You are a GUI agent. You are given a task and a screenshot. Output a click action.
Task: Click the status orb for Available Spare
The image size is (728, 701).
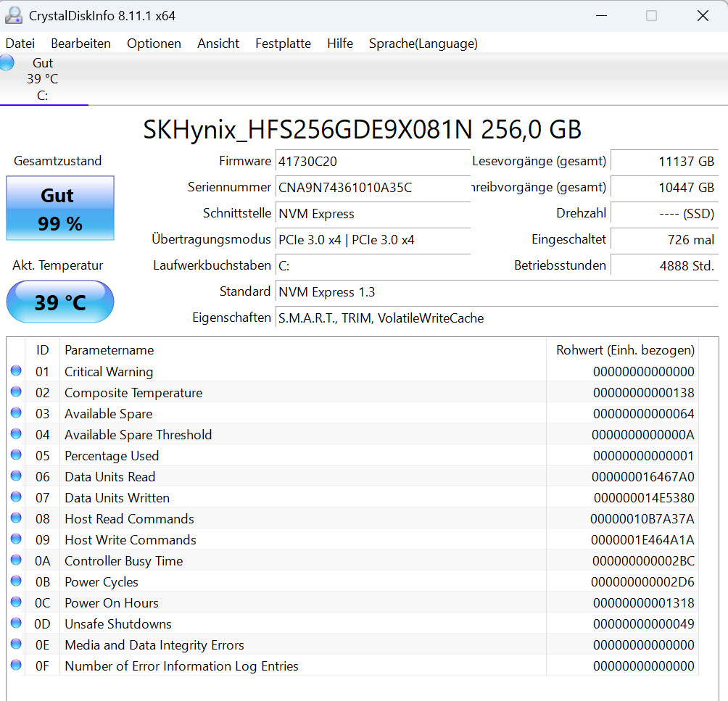coord(16,413)
